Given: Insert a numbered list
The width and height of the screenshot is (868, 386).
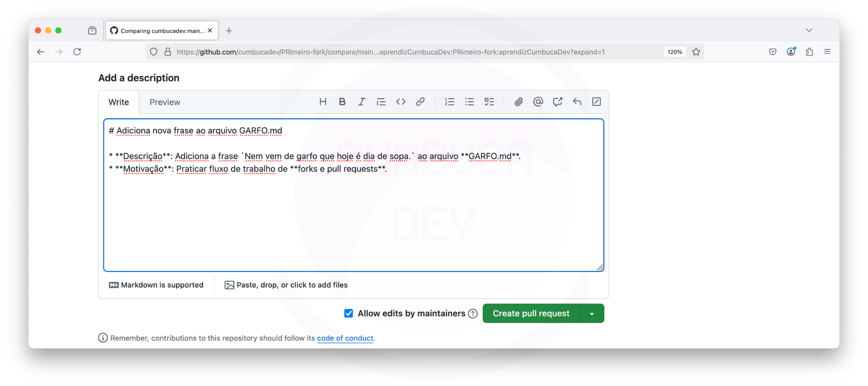Looking at the screenshot, I should [449, 102].
